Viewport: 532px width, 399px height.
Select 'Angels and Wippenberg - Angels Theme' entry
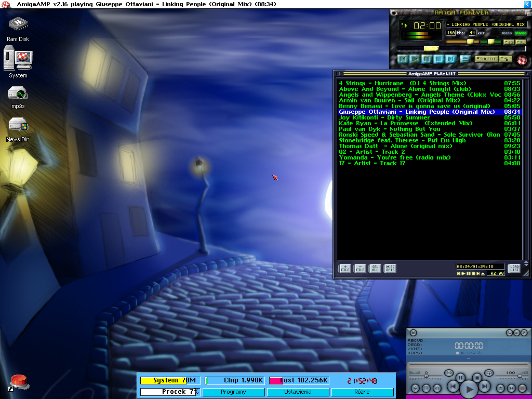click(x=430, y=95)
